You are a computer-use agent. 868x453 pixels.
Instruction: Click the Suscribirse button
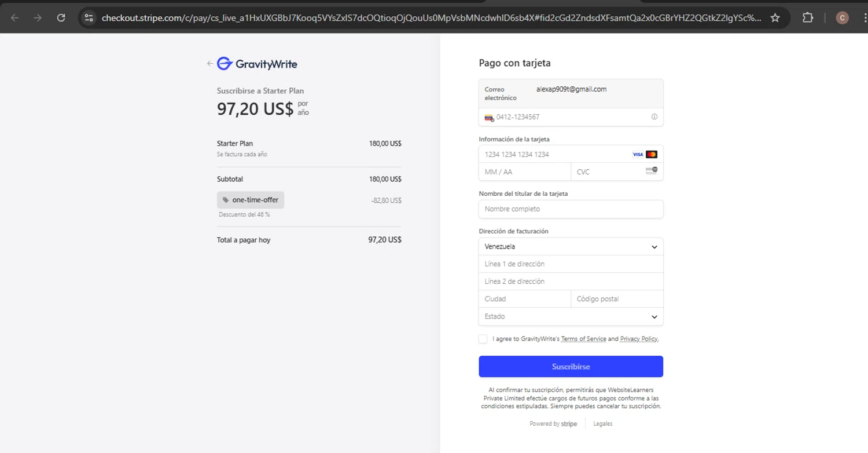[571, 367]
